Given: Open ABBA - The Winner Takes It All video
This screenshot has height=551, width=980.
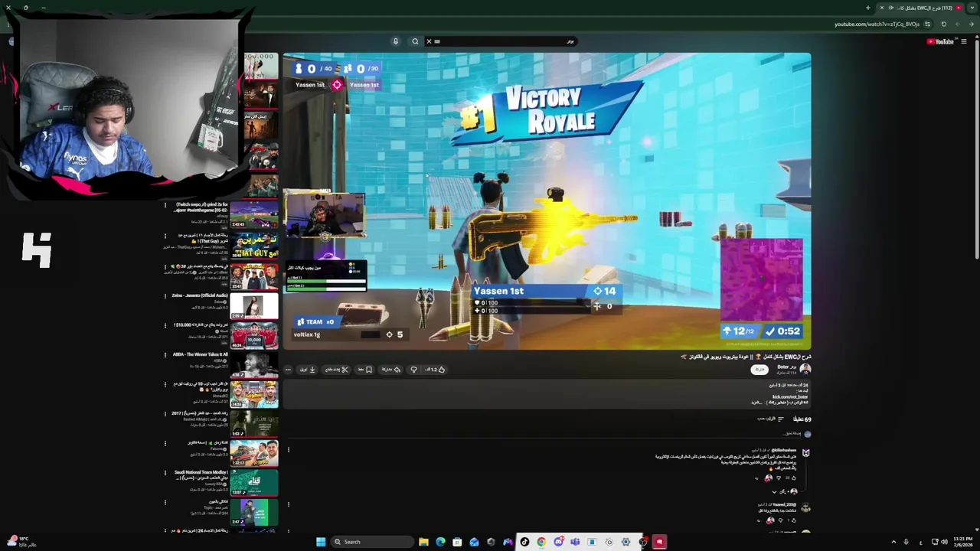Looking at the screenshot, I should click(254, 365).
